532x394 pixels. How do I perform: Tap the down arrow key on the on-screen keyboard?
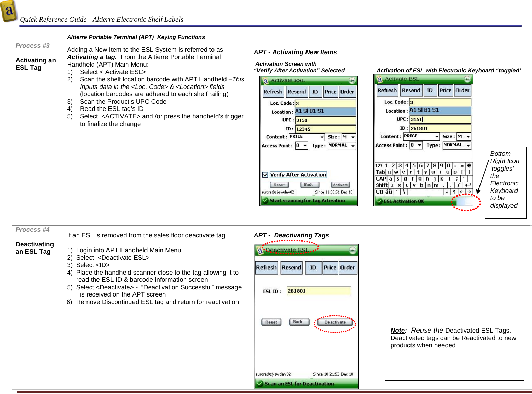447,192
